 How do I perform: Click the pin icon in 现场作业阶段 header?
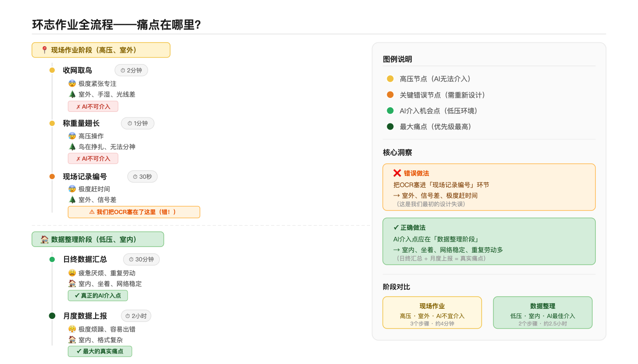tap(45, 50)
